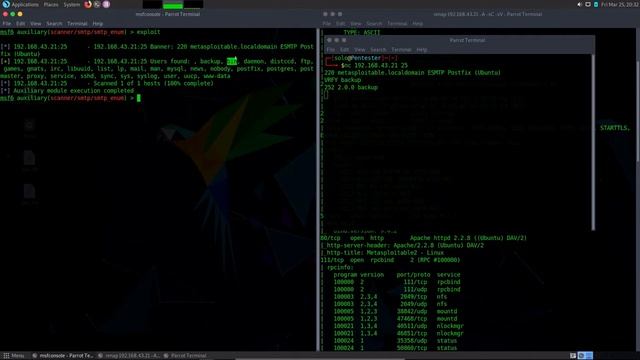
Task: Click '252 2.0.0 backup' response line
Action: pyautogui.click(x=351, y=87)
